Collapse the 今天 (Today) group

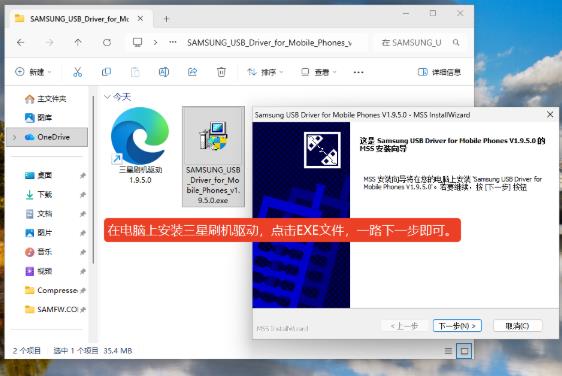[107, 97]
